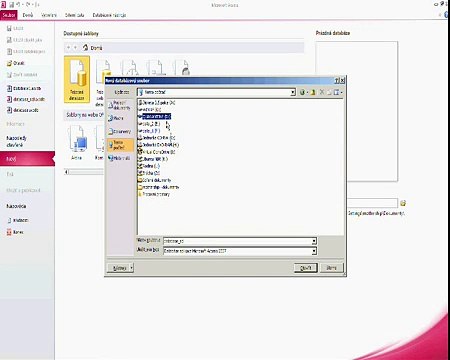The height and width of the screenshot is (360, 450).
Task: Select Uložit a publikovat in backstage
Action: click(23, 190)
